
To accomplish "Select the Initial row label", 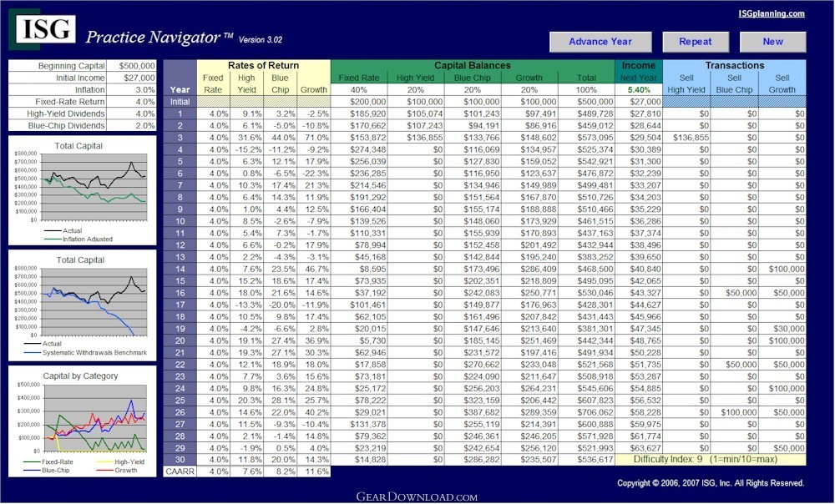I will click(x=180, y=102).
